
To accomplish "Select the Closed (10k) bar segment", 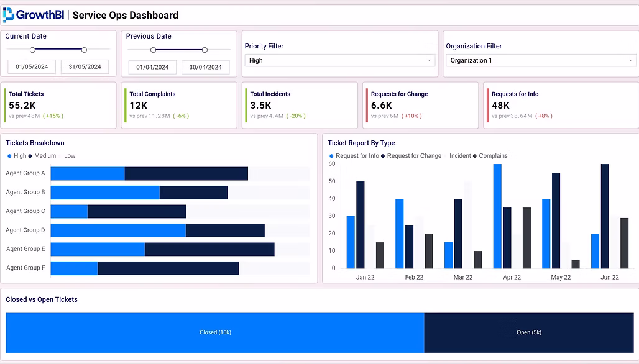I will [x=215, y=333].
